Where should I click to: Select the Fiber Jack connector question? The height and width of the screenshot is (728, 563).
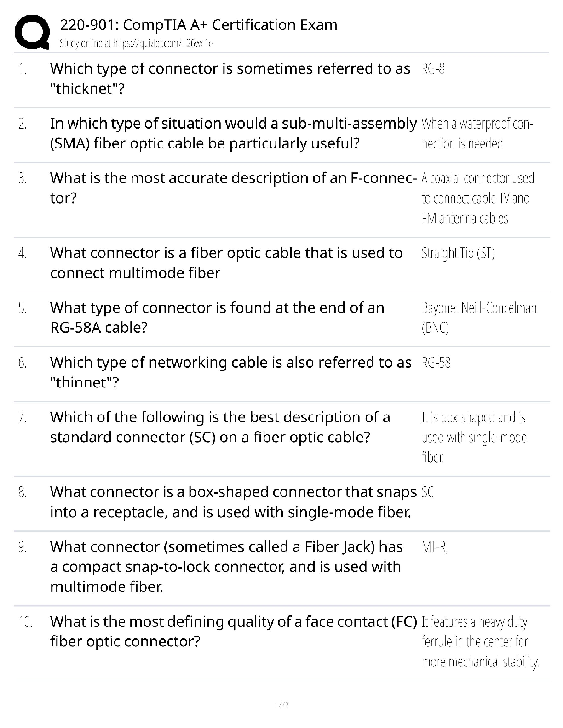pyautogui.click(x=226, y=566)
